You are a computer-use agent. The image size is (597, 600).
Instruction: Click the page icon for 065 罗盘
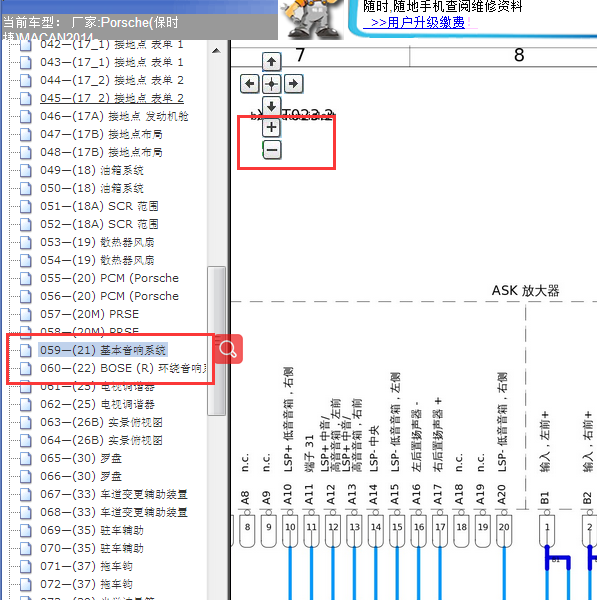pos(26,458)
